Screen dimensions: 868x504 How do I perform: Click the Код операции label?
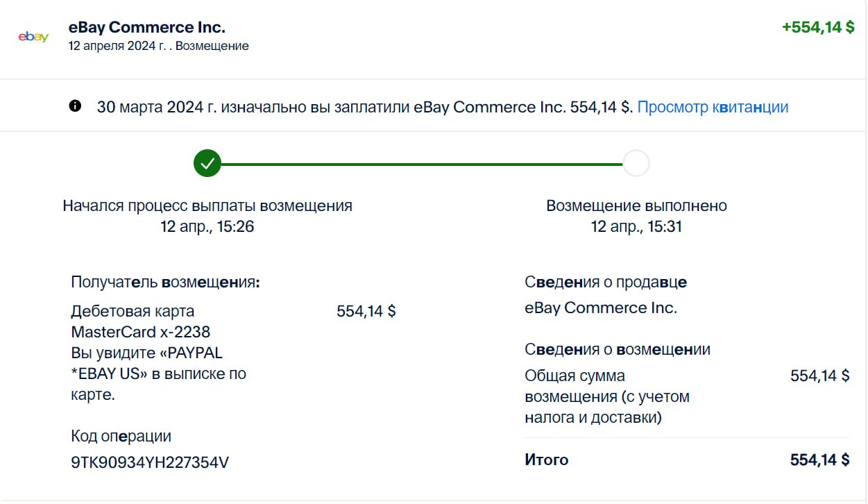[121, 436]
